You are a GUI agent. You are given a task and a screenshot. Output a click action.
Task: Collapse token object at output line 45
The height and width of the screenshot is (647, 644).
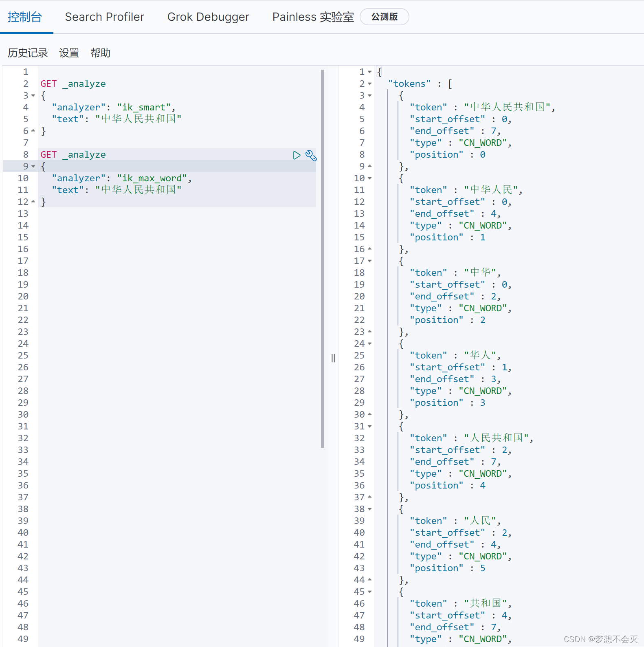pos(370,592)
